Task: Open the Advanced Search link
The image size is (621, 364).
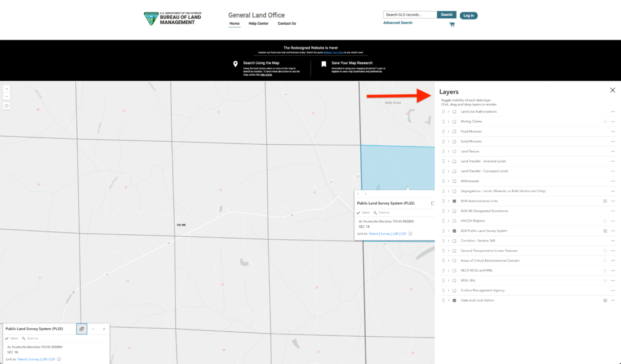Action: [398, 22]
